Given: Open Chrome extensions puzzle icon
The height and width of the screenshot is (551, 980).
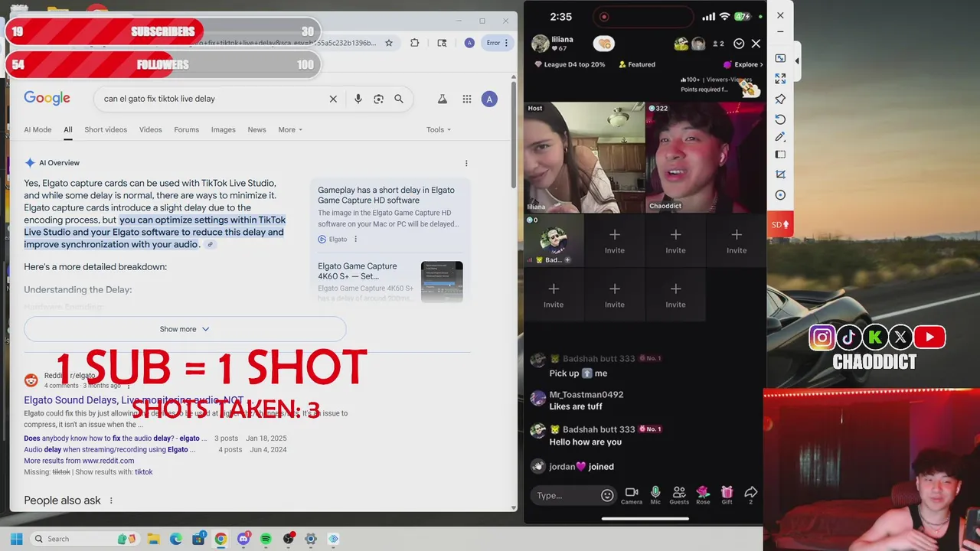Looking at the screenshot, I should pos(415,43).
